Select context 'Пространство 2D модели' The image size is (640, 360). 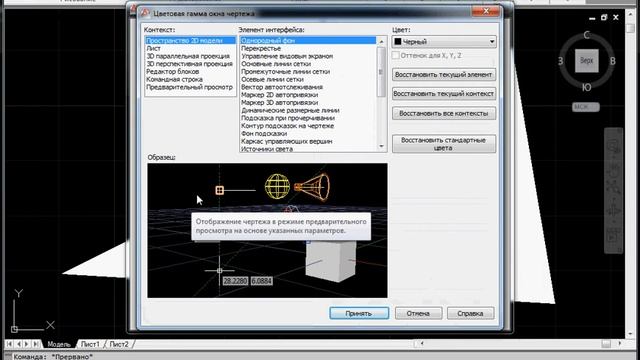point(190,40)
